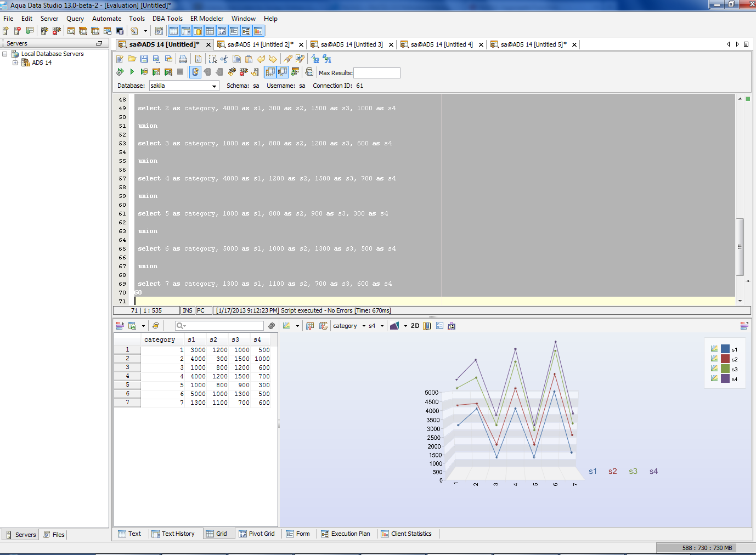The height and width of the screenshot is (555, 756).
Task: Click the Print icon in editor toolbar
Action: 183,59
